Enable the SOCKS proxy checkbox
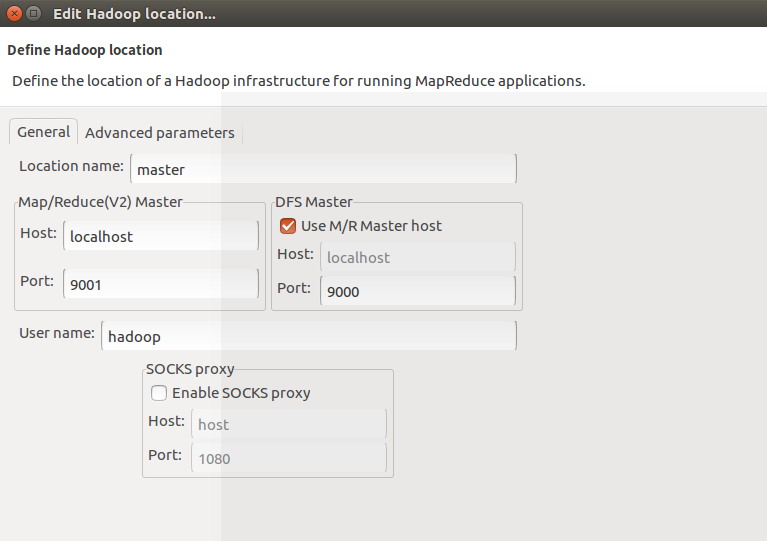The image size is (767, 541). coord(158,393)
